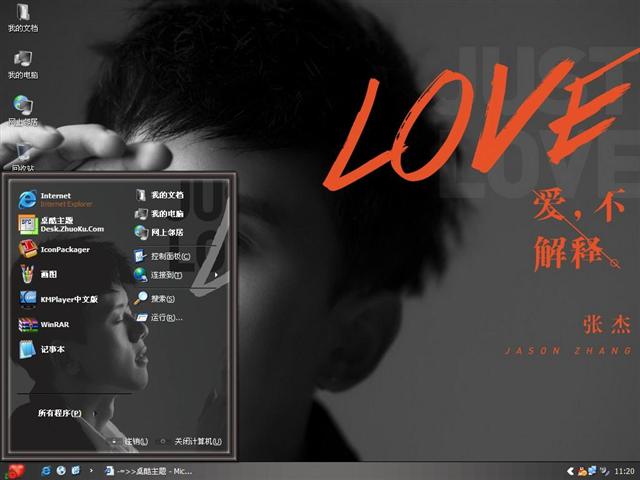The height and width of the screenshot is (480, 640).
Task: Open My Documents desktop icon
Action: (x=23, y=18)
